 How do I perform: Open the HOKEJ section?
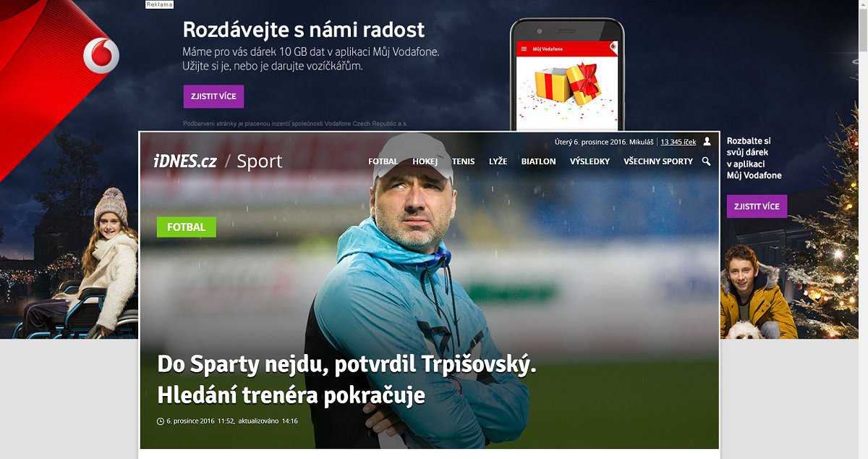[425, 161]
